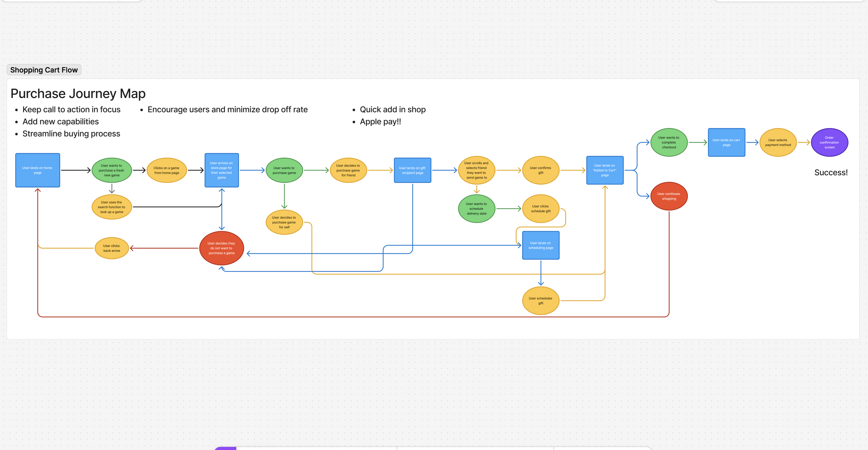Click 'User selects payment method' oval
Viewport: 868px width, 450px height.
778,142
